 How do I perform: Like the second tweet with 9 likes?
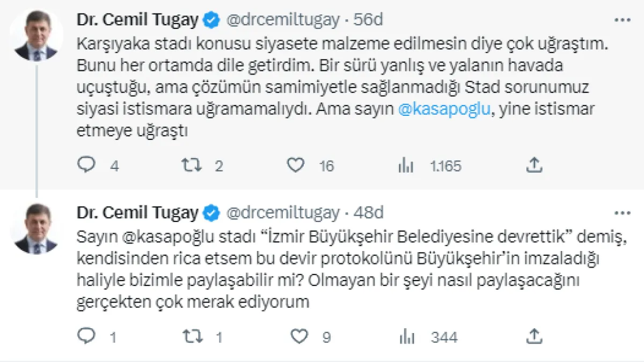point(298,336)
